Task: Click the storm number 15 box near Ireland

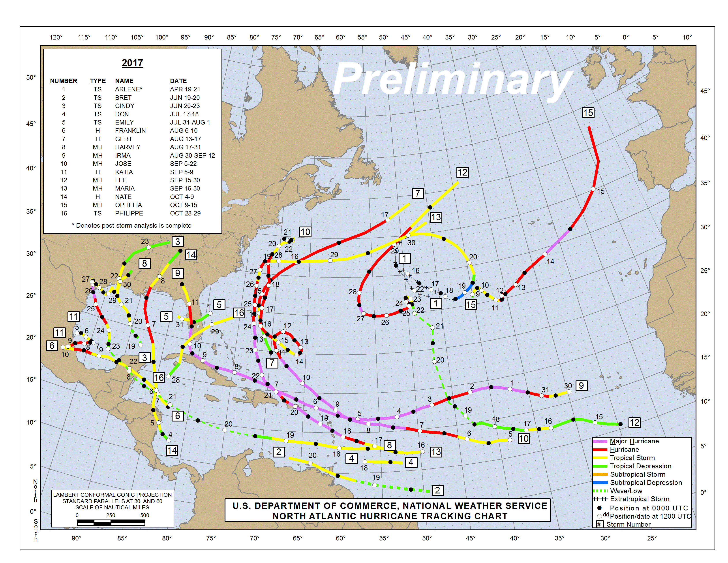Action: [588, 113]
